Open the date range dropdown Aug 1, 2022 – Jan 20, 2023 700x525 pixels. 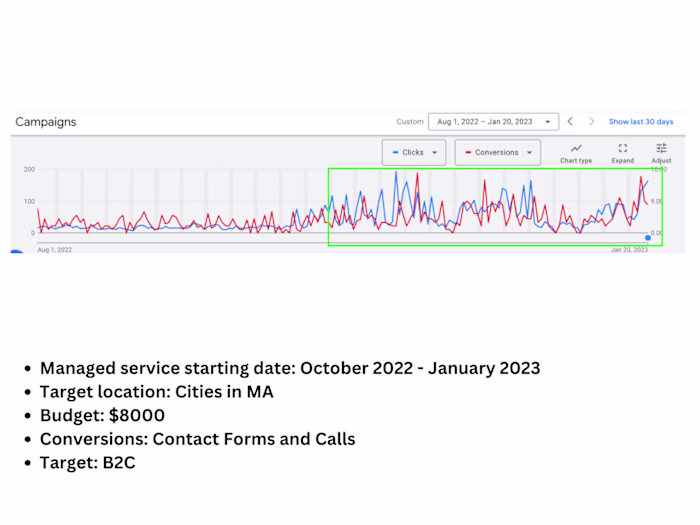[x=493, y=122]
